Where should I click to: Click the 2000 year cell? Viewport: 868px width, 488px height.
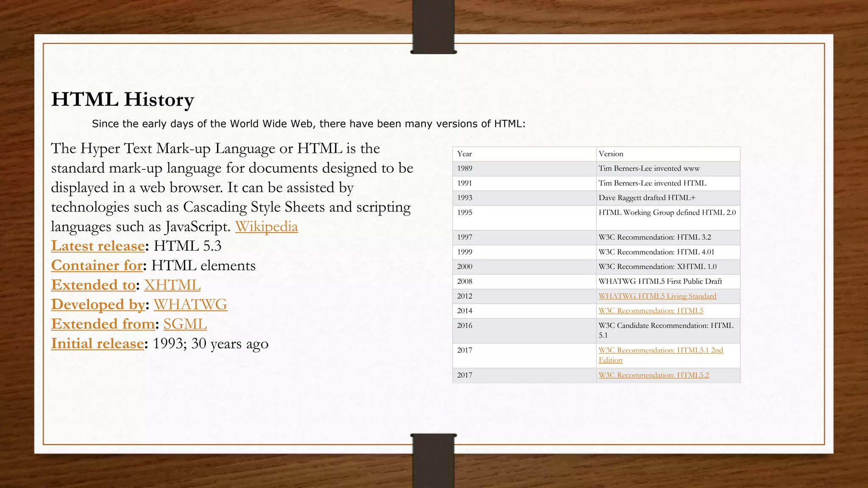click(x=524, y=267)
